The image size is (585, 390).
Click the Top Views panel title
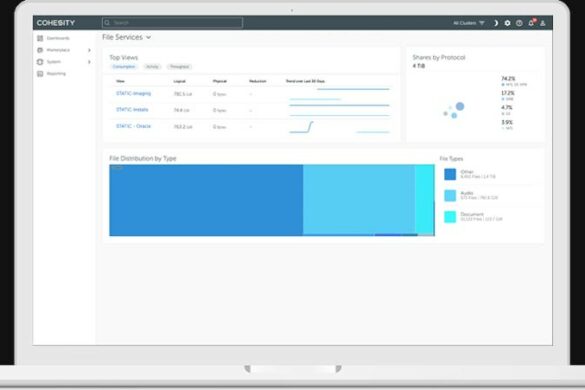(x=123, y=57)
